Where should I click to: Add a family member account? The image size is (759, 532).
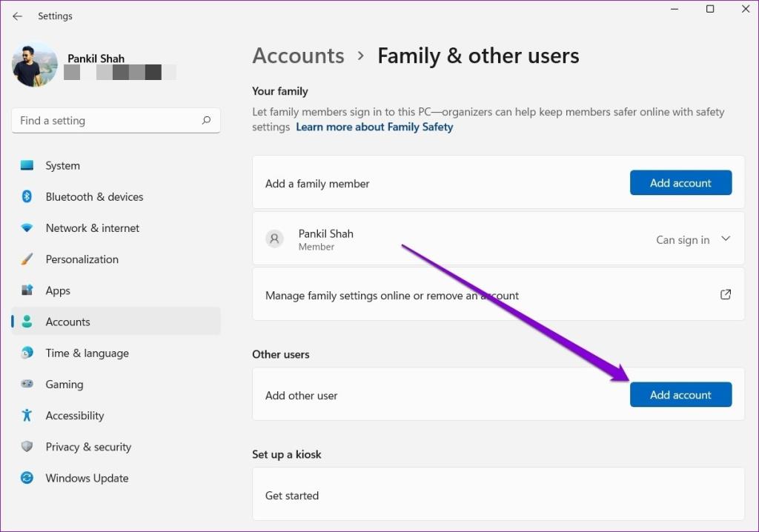[680, 183]
